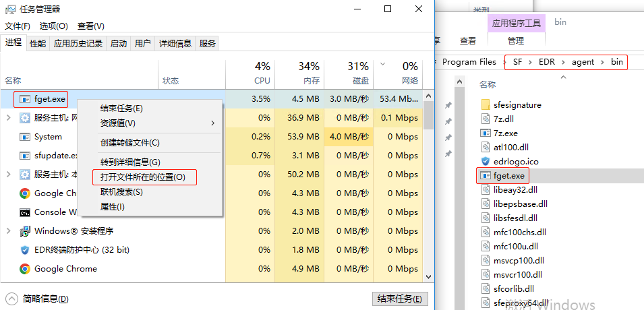Screen dimensions: 644x310
Task: Choose 结束任务(E) in context menu
Action: click(121, 108)
